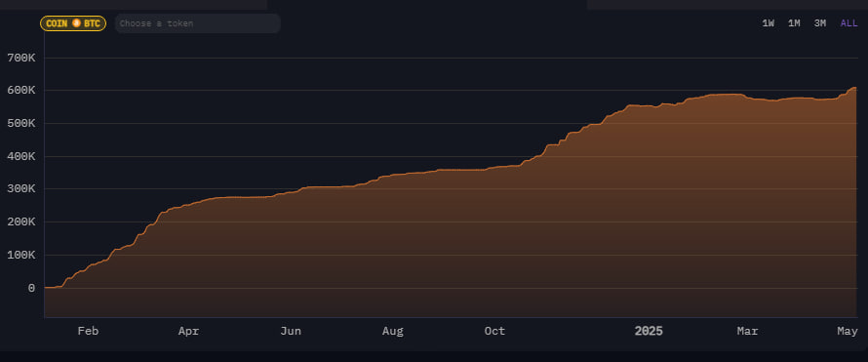Click the 700K y-axis label
Viewport: 868px width, 362px height.
21,58
